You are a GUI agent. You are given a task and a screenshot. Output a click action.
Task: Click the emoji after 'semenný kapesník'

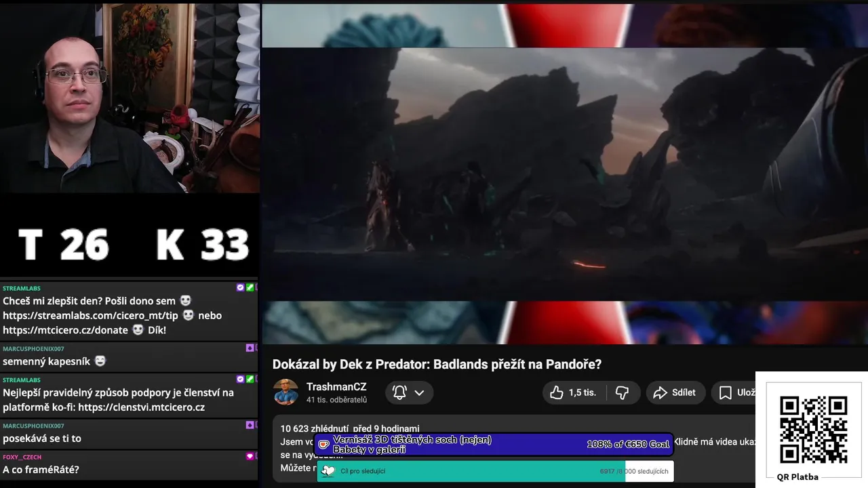point(100,361)
